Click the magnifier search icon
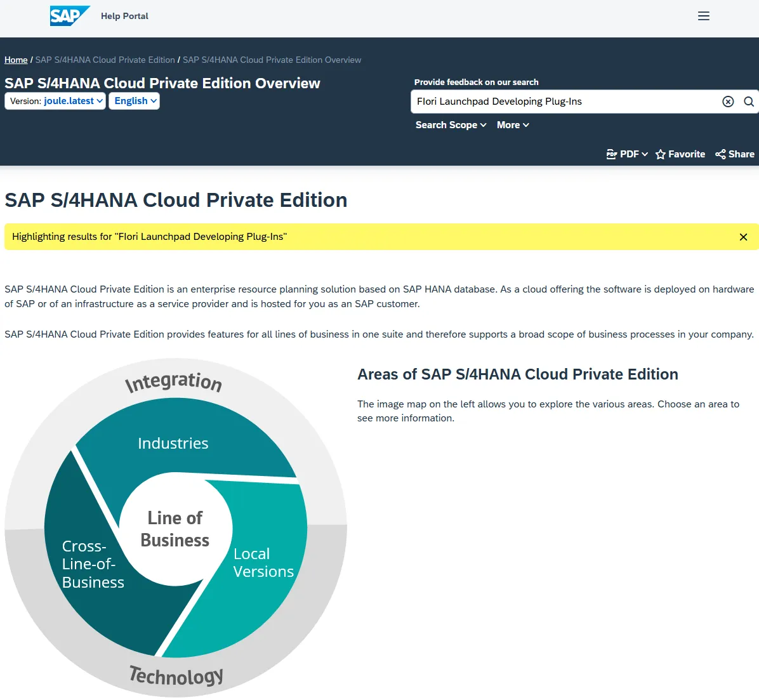 click(749, 102)
